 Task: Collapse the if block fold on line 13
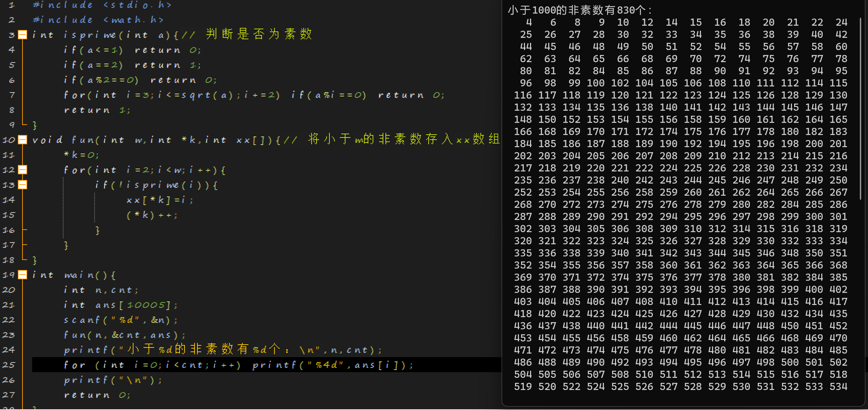pyautogui.click(x=22, y=185)
